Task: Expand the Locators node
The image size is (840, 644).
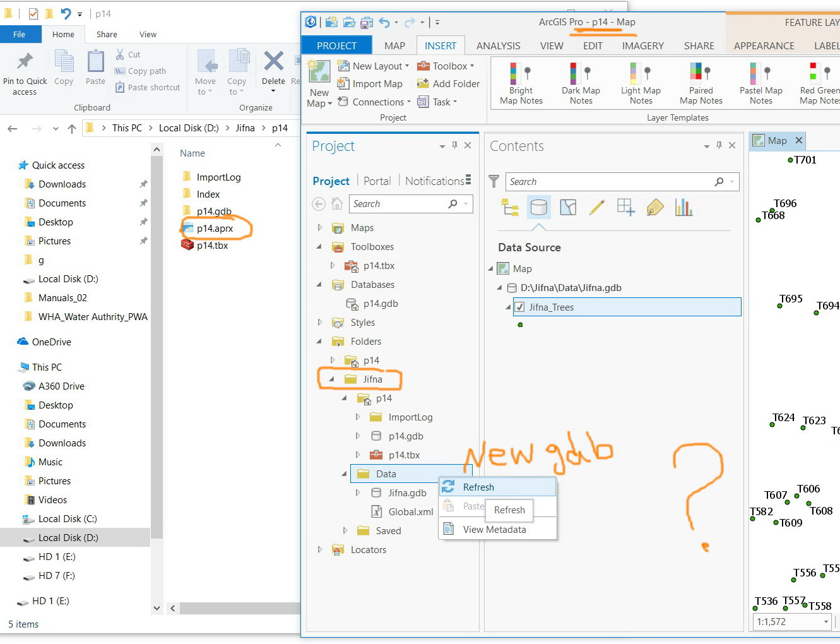Action: (x=320, y=549)
